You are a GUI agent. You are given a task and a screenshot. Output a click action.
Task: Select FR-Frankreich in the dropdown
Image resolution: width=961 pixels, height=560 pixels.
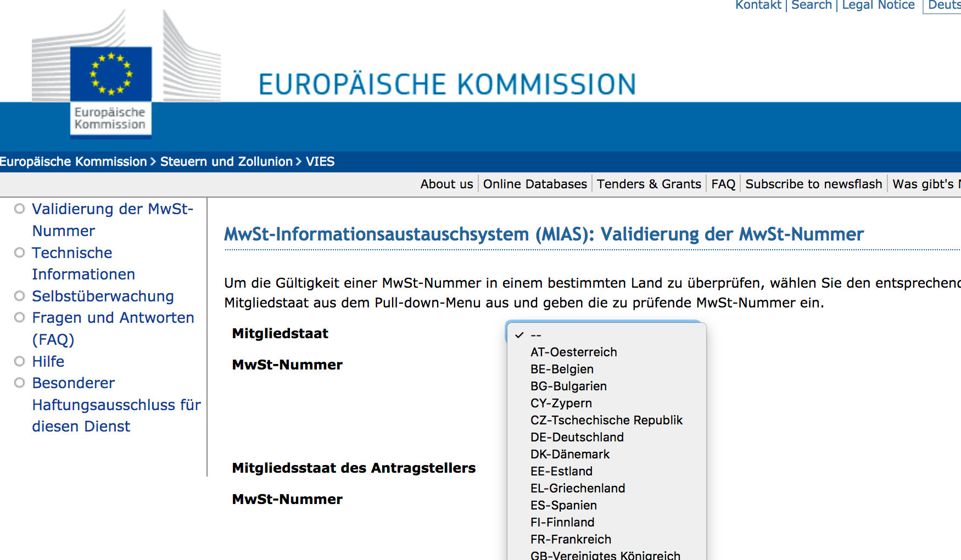[x=607, y=539]
